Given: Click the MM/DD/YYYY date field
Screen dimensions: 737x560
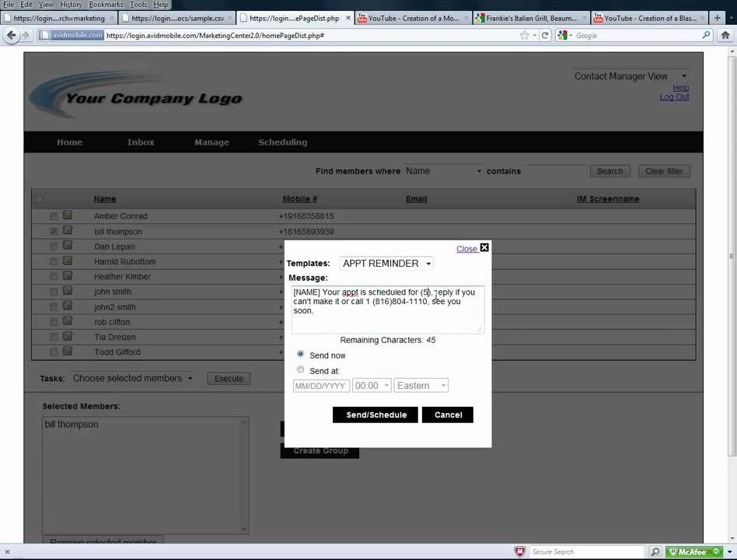Looking at the screenshot, I should click(x=321, y=386).
